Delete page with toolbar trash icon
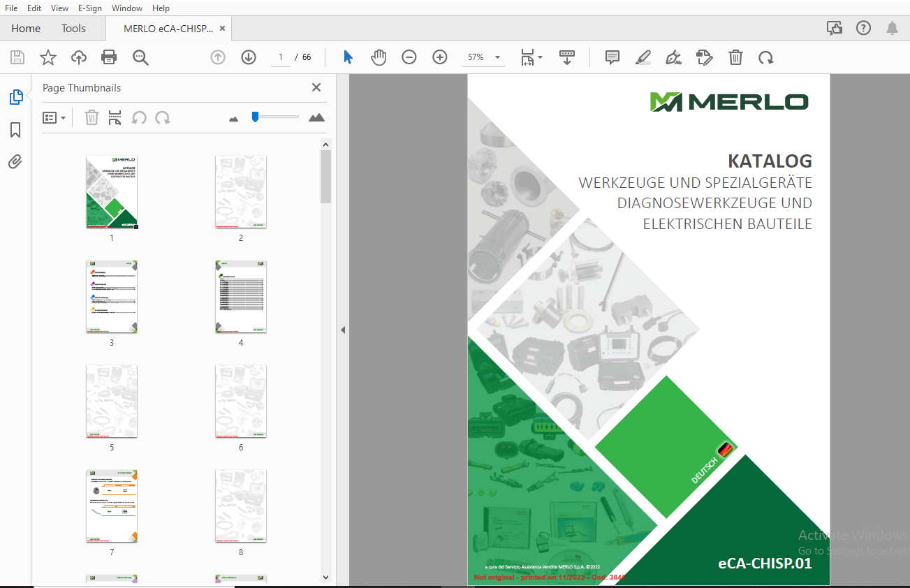This screenshot has height=588, width=910. tap(735, 57)
